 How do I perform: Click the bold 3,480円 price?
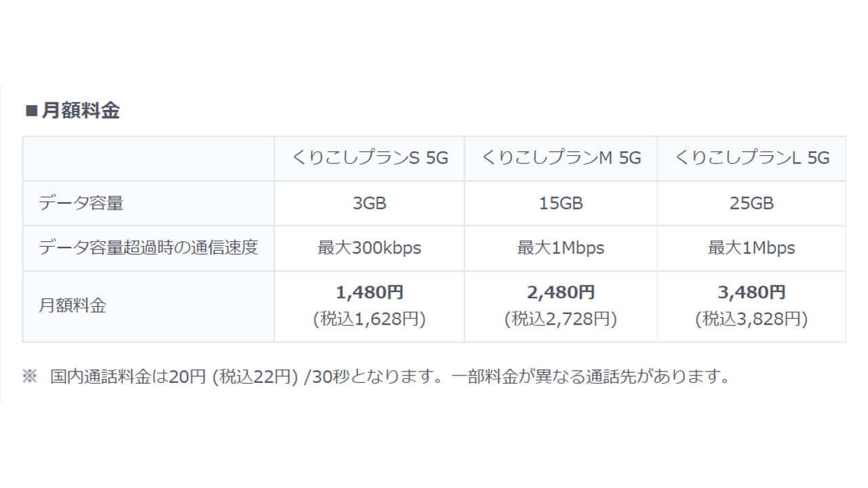point(751,292)
